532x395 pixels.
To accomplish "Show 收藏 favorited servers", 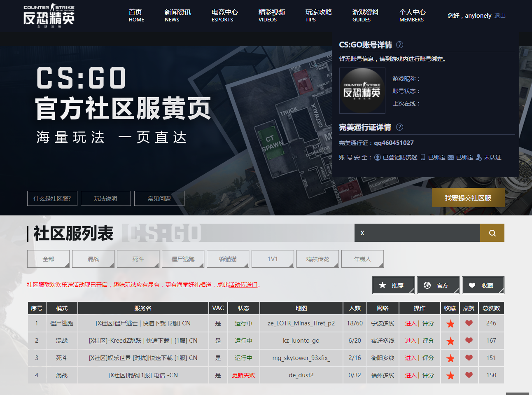I will tap(483, 285).
